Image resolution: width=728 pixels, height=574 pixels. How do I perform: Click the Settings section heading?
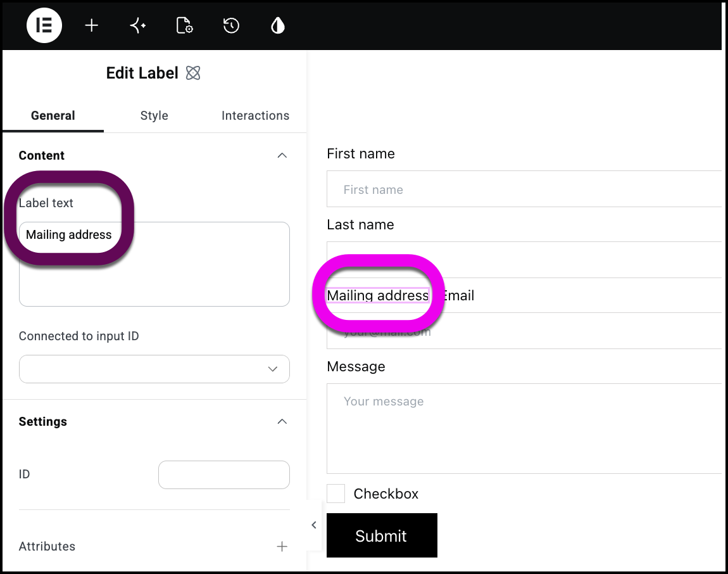point(42,422)
